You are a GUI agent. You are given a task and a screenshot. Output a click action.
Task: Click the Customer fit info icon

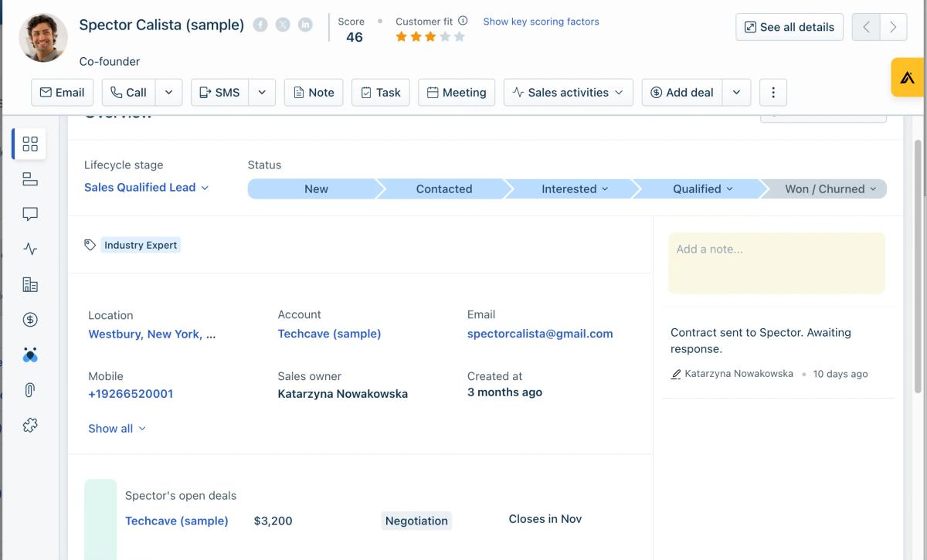coord(463,21)
